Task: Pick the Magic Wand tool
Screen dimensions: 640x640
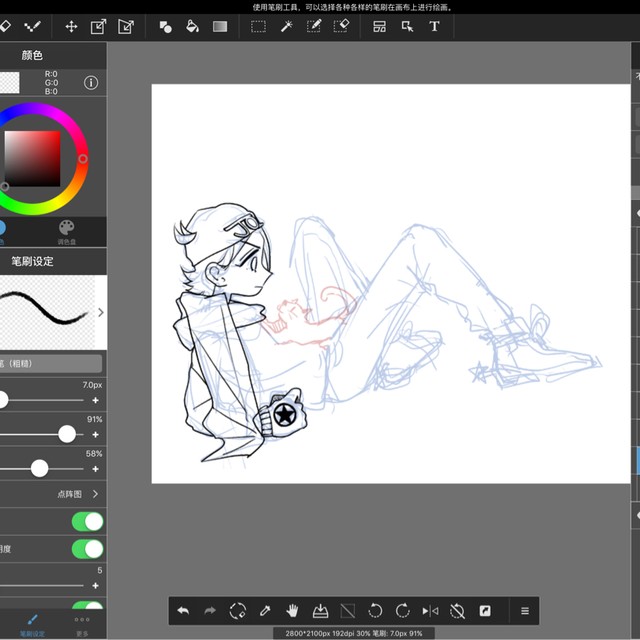Action: click(x=286, y=27)
